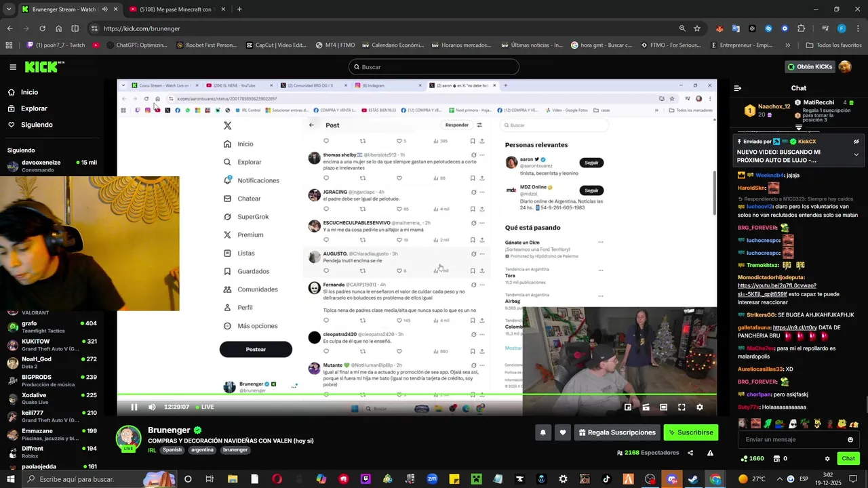The image size is (868, 488).
Task: Open the MetaMask fox extension
Action: point(719,28)
